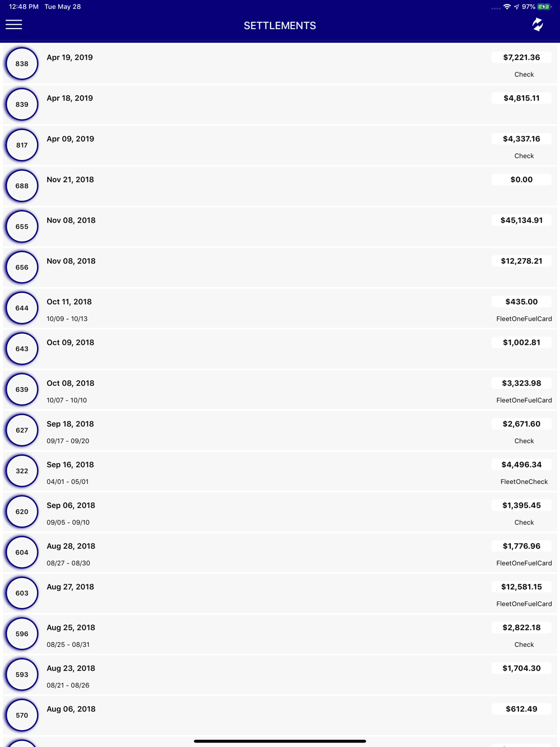Select settlement circle badge 322

[x=22, y=471]
